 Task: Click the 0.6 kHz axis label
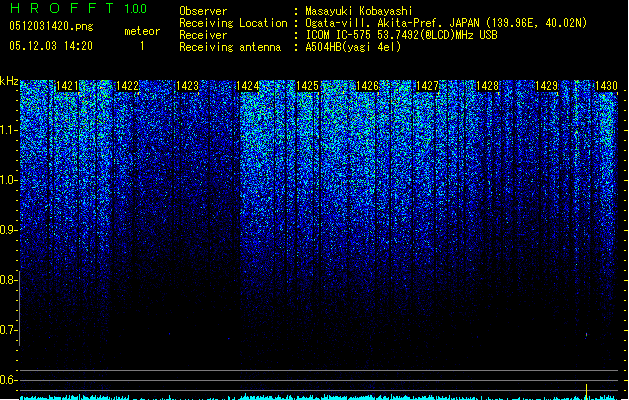click(9, 380)
